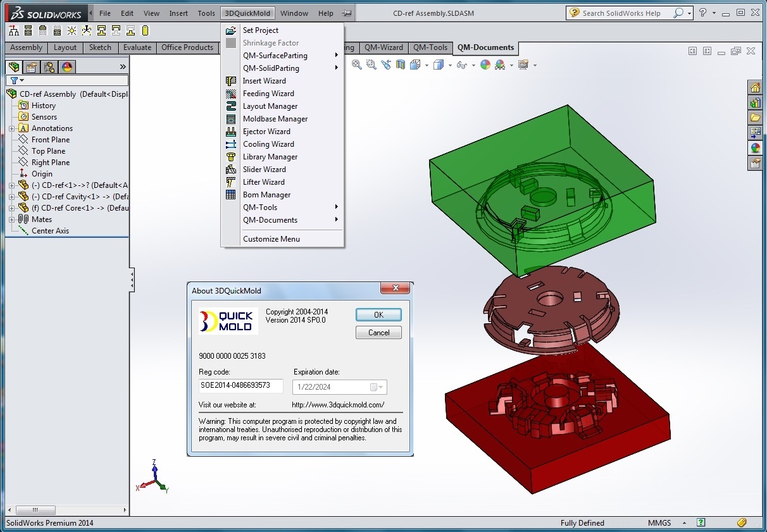Image resolution: width=767 pixels, height=532 pixels.
Task: Click the Edit Appearance color ball icon
Action: [485, 65]
